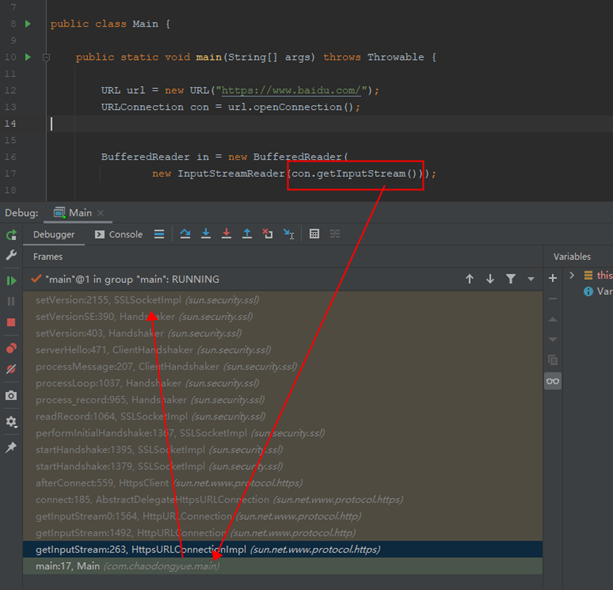Click the Force Step Into icon
The width and height of the screenshot is (613, 590).
226,234
